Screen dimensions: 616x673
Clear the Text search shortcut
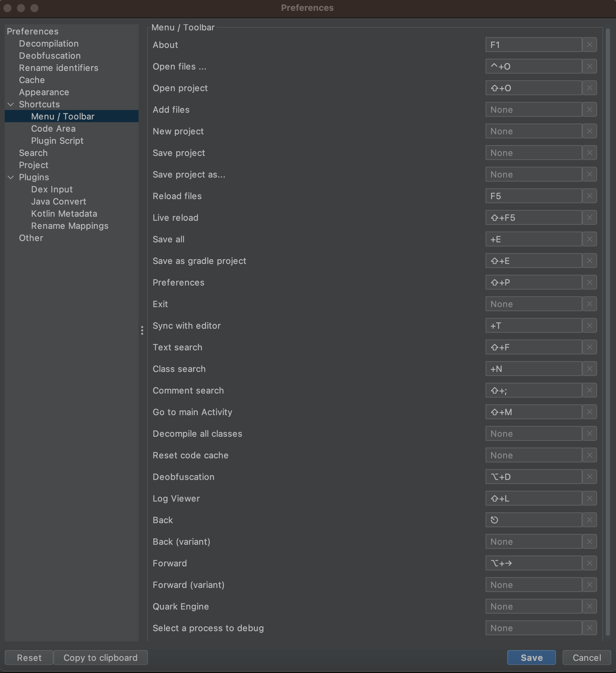(589, 347)
